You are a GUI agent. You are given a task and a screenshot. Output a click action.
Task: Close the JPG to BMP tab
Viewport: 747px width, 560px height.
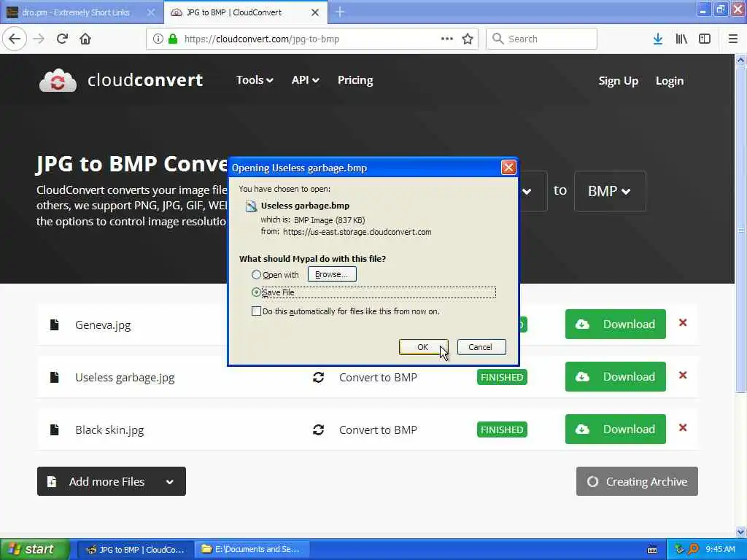pyautogui.click(x=315, y=12)
